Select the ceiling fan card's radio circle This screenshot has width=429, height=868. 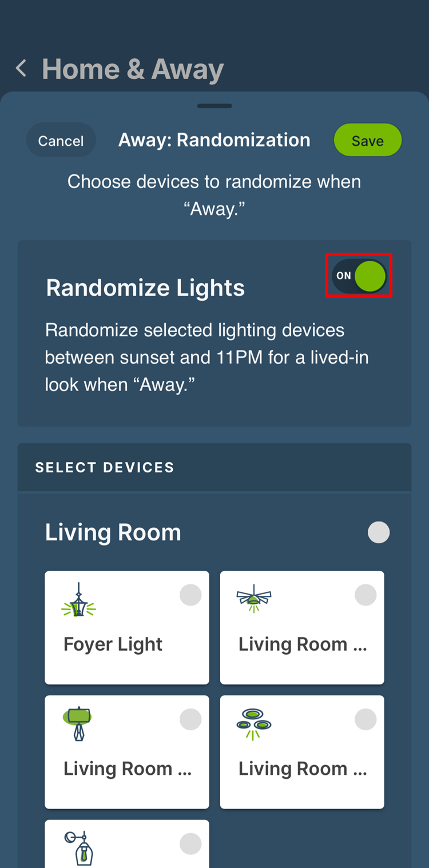(x=366, y=595)
